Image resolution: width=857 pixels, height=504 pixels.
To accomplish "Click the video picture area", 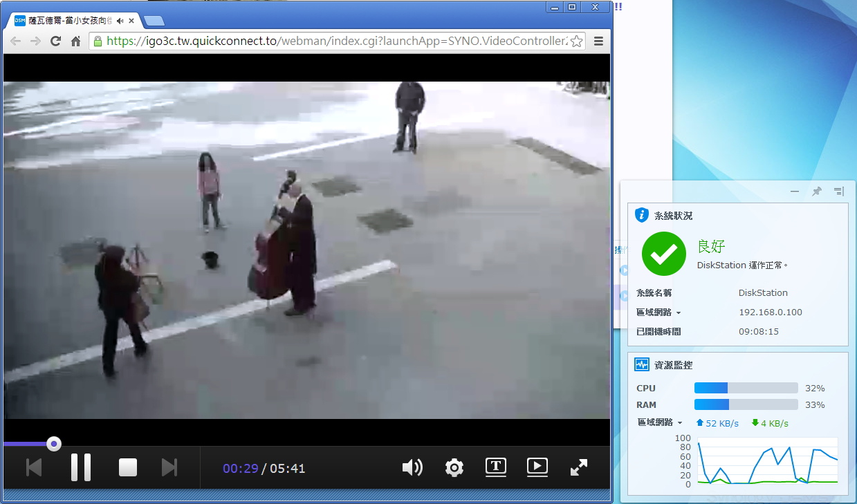I will tap(307, 250).
